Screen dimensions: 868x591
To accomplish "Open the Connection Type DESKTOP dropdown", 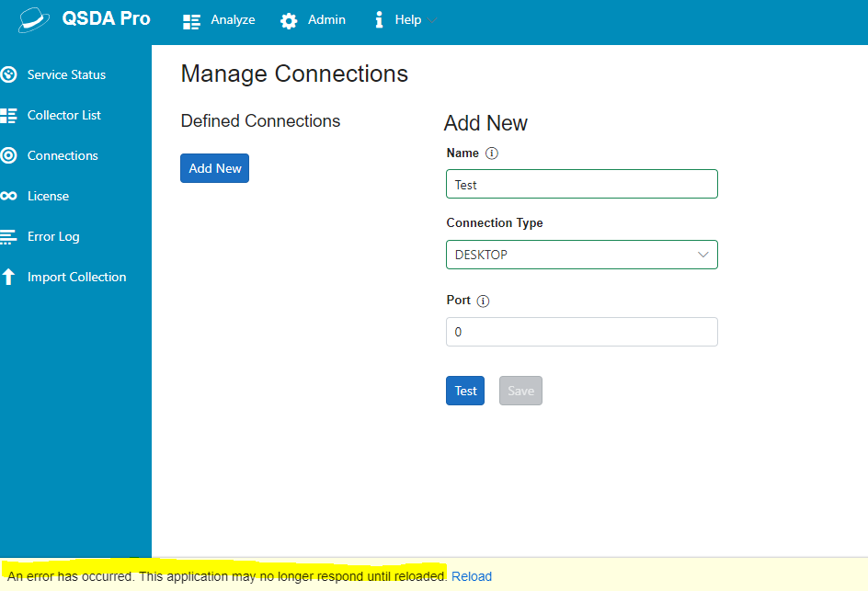I will click(x=582, y=255).
